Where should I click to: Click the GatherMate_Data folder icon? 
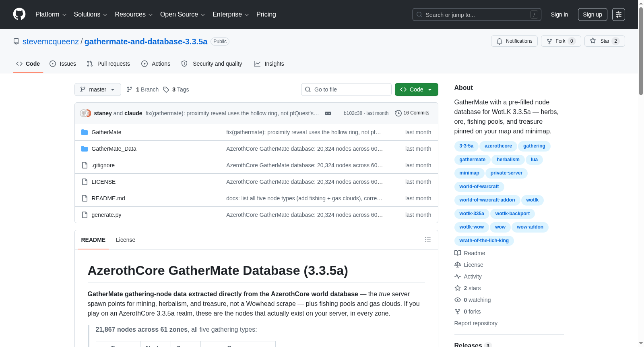click(x=85, y=149)
